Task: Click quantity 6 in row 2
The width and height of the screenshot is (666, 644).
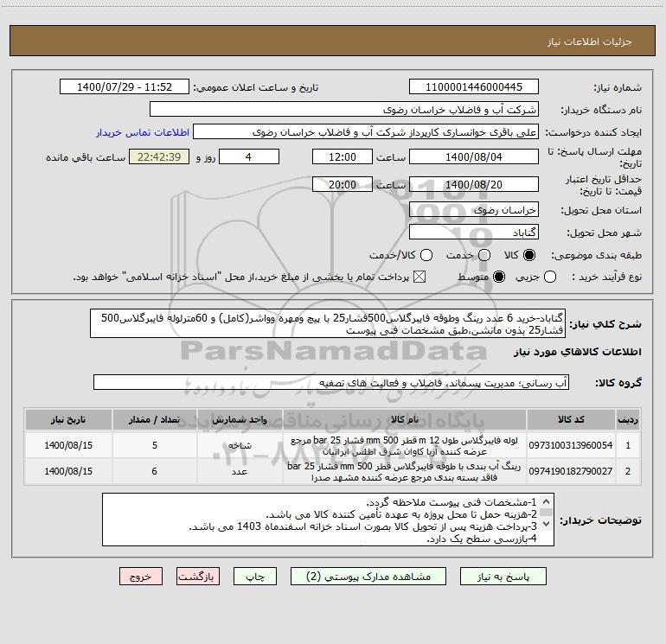Action: (x=155, y=471)
